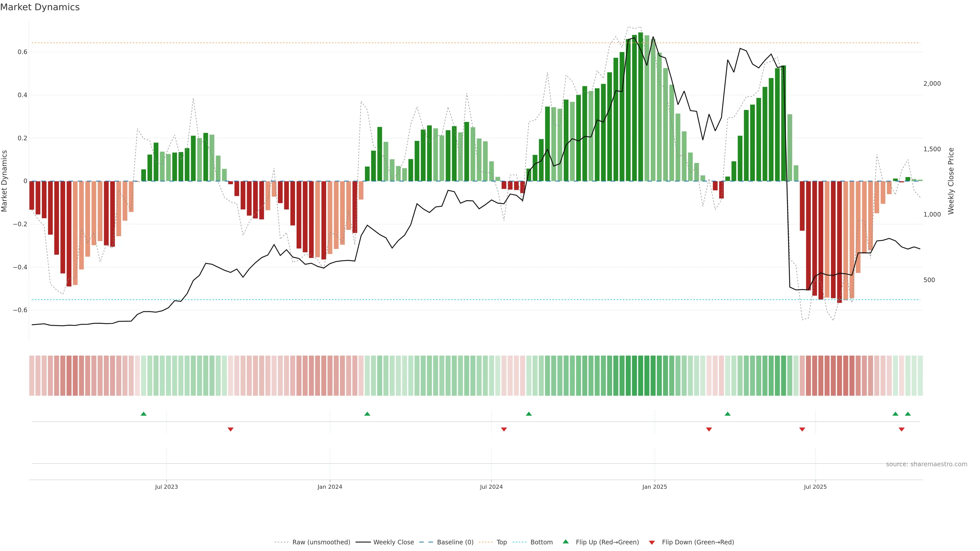Click the Weekly Close Price axis title

(951, 181)
